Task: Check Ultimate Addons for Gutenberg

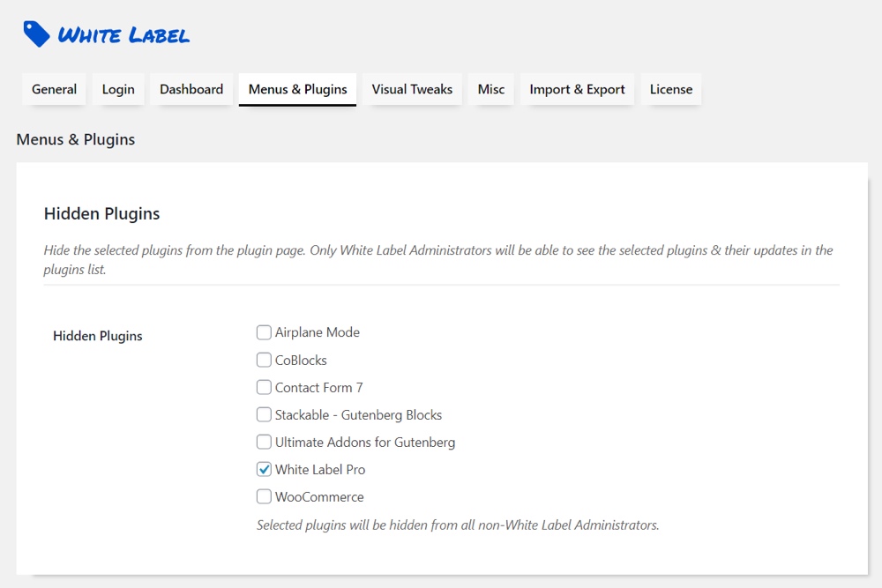Action: click(264, 442)
